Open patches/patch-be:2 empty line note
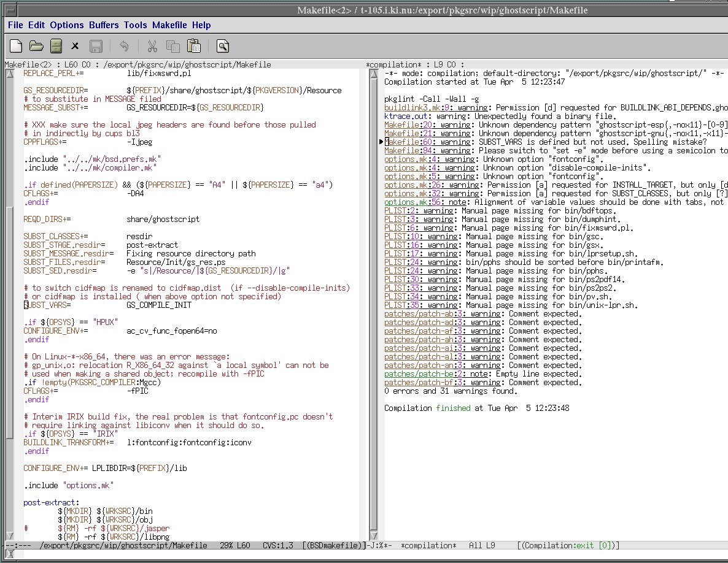 click(x=436, y=373)
